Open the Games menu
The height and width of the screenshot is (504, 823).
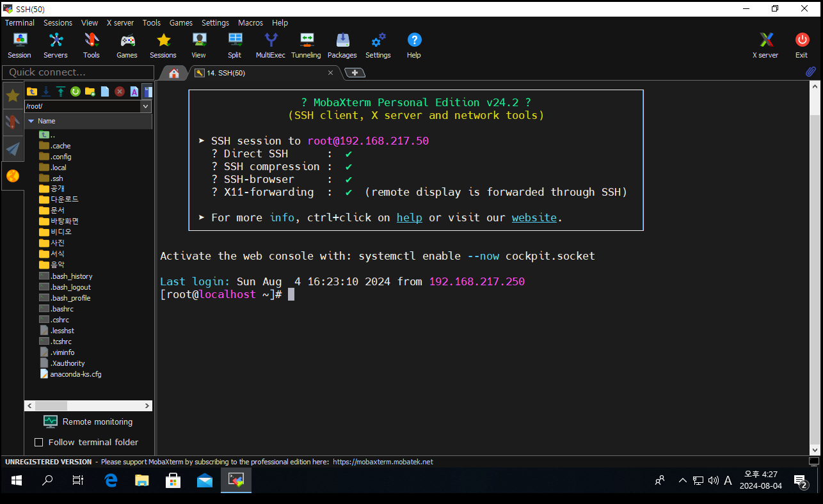[x=181, y=22]
